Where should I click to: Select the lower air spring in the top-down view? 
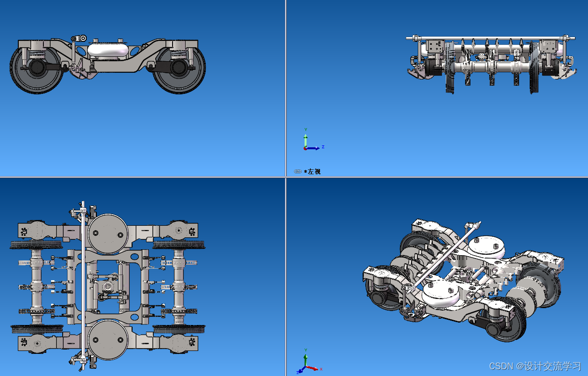coord(108,341)
